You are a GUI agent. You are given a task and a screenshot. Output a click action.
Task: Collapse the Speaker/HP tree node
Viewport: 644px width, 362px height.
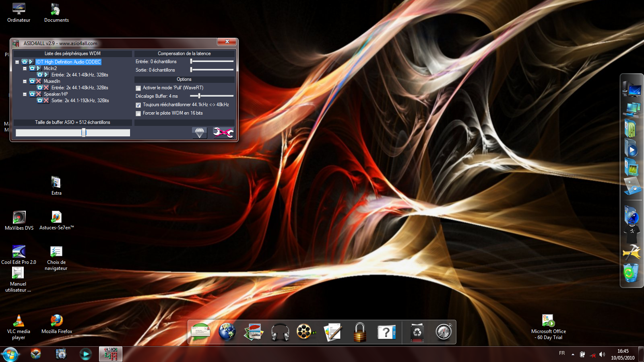pyautogui.click(x=25, y=94)
